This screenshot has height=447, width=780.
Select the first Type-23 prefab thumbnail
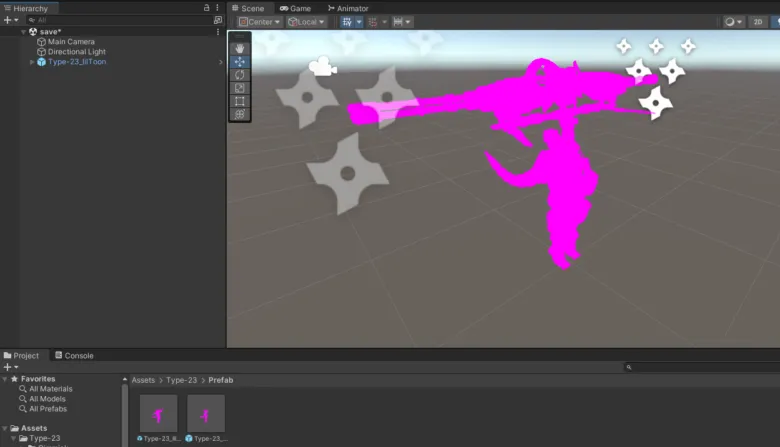pyautogui.click(x=158, y=413)
